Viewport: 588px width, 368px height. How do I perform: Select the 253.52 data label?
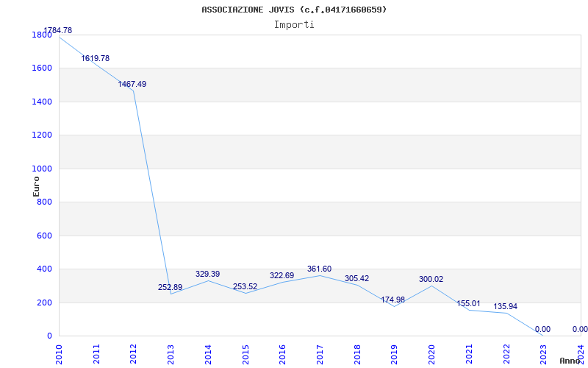coord(245,286)
